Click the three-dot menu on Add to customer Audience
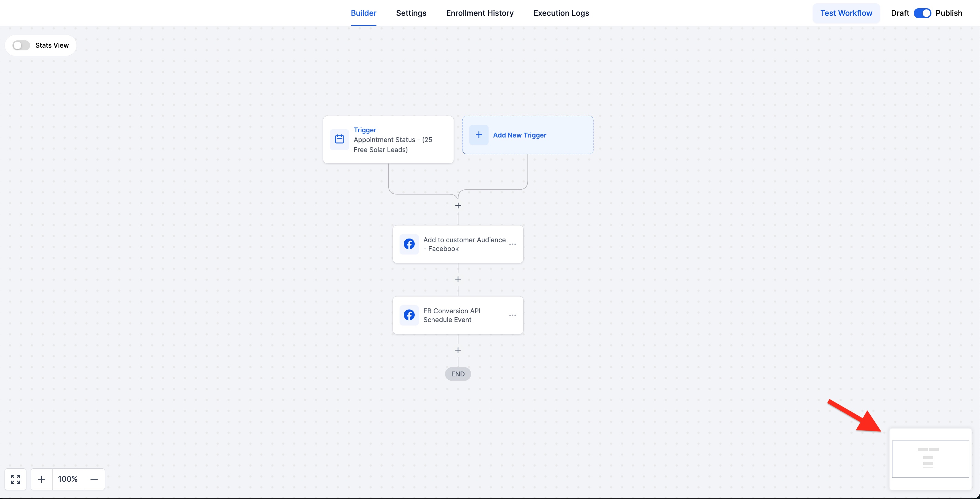 point(513,244)
